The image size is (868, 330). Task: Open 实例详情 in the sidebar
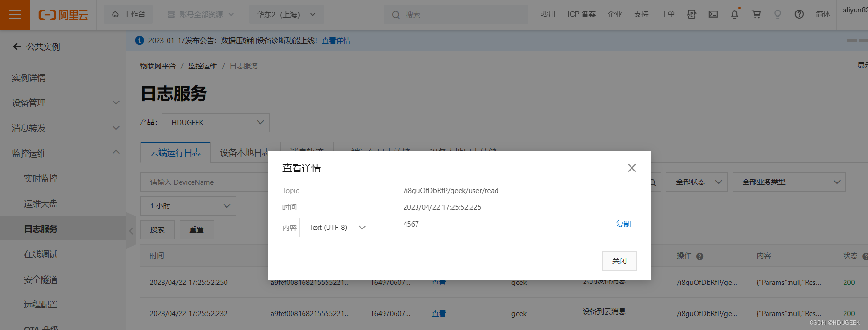(x=29, y=78)
